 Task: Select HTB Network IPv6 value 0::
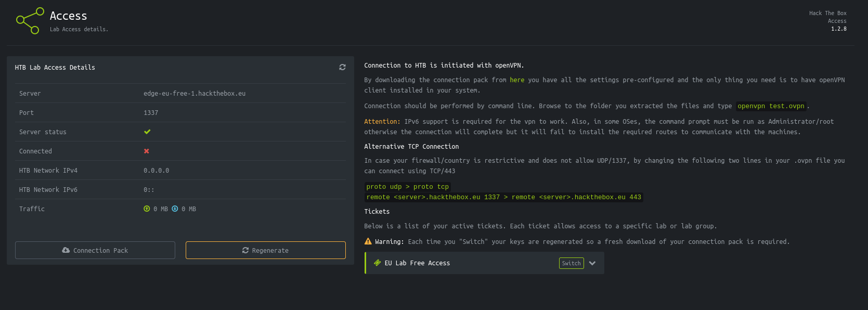pyautogui.click(x=149, y=190)
